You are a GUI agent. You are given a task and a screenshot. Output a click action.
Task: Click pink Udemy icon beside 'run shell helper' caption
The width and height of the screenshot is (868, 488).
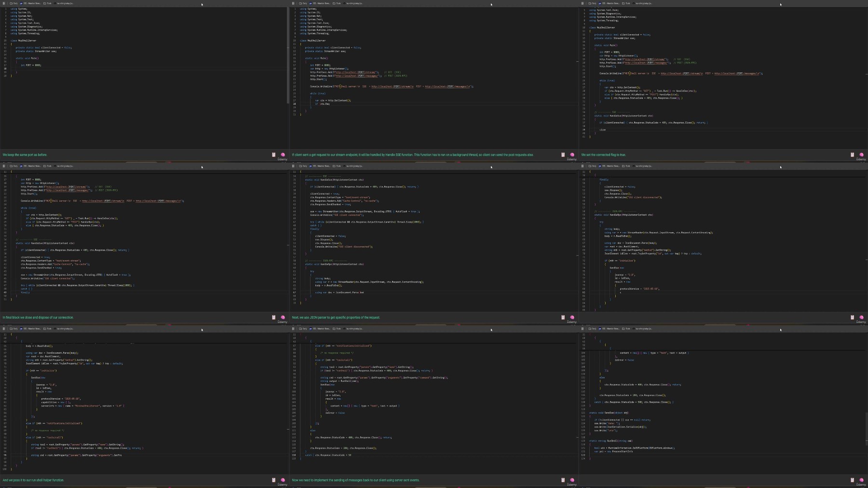point(283,480)
